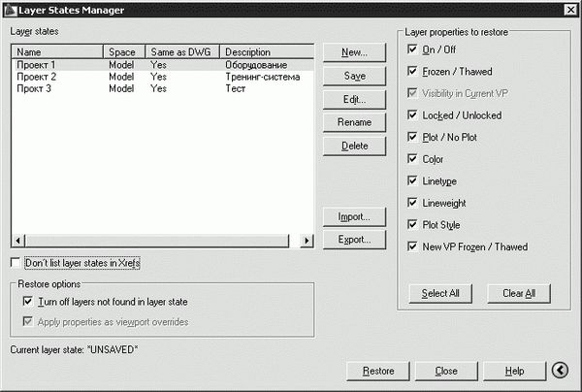582x392 pixels.
Task: Toggle the Plot Style checkbox
Action: [x=412, y=224]
